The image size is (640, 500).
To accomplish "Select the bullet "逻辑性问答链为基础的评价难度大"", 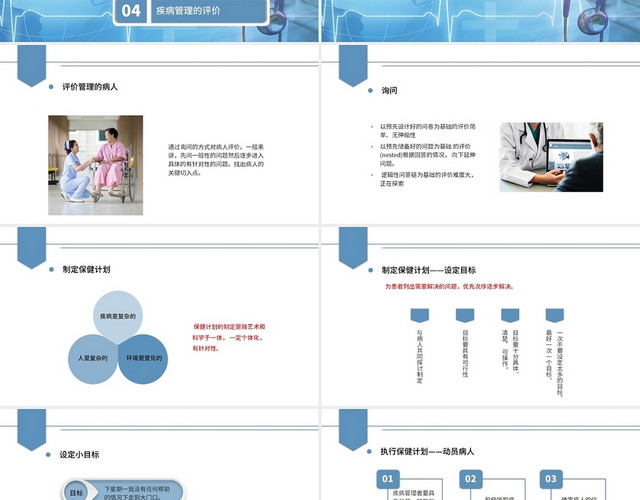I will click(427, 179).
